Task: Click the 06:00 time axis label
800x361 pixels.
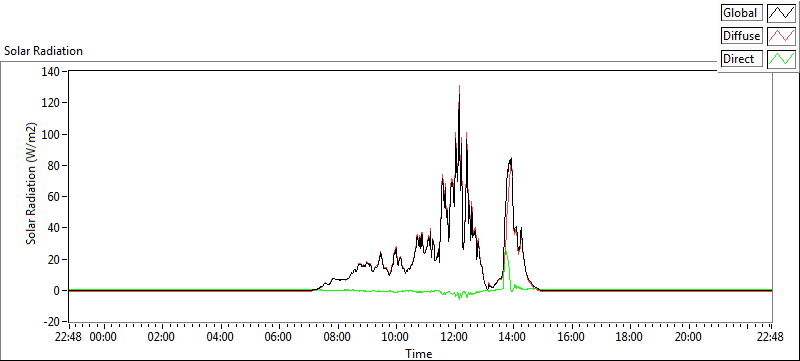Action: (279, 337)
